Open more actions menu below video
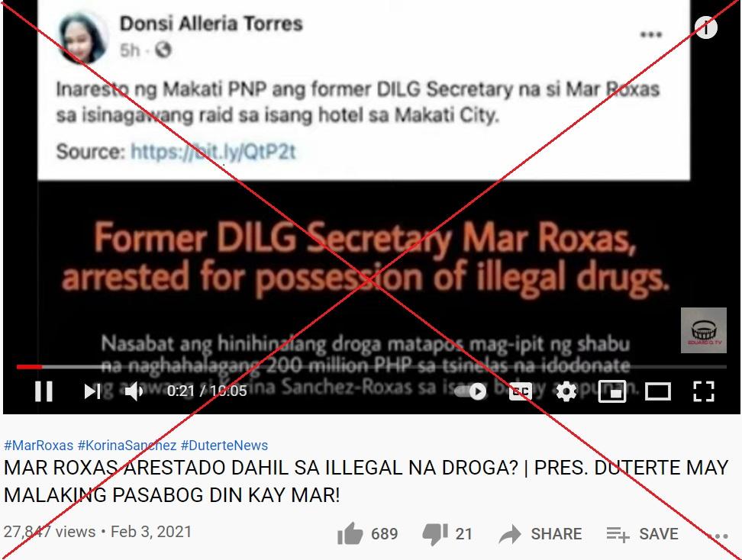The height and width of the screenshot is (560, 742). tap(718, 536)
